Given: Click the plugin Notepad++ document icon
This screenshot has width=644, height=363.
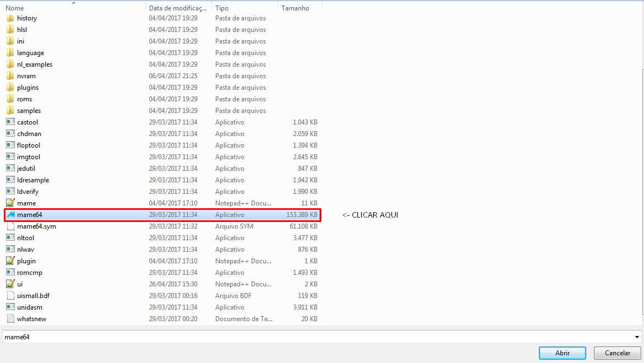Looking at the screenshot, I should 10,261.
